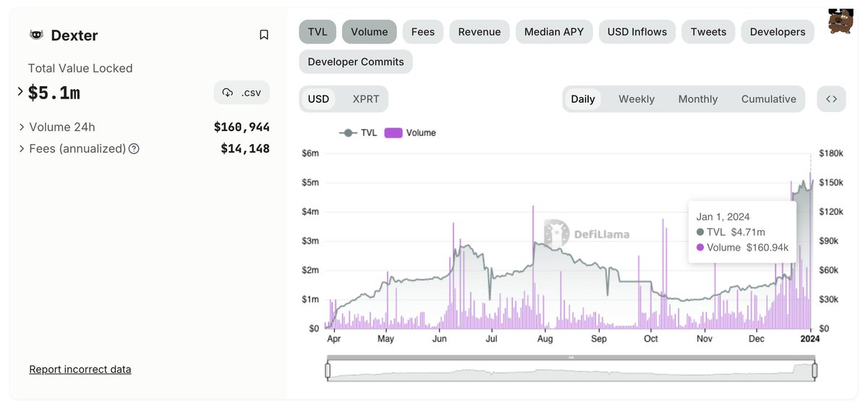Click the left handle of the range slider
The width and height of the screenshot is (868, 409).
(x=328, y=371)
